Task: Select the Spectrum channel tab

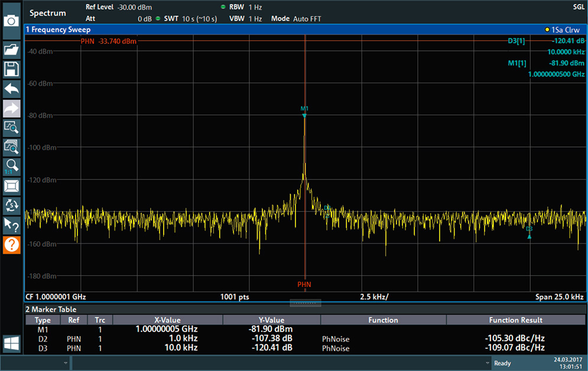Action: (x=48, y=13)
